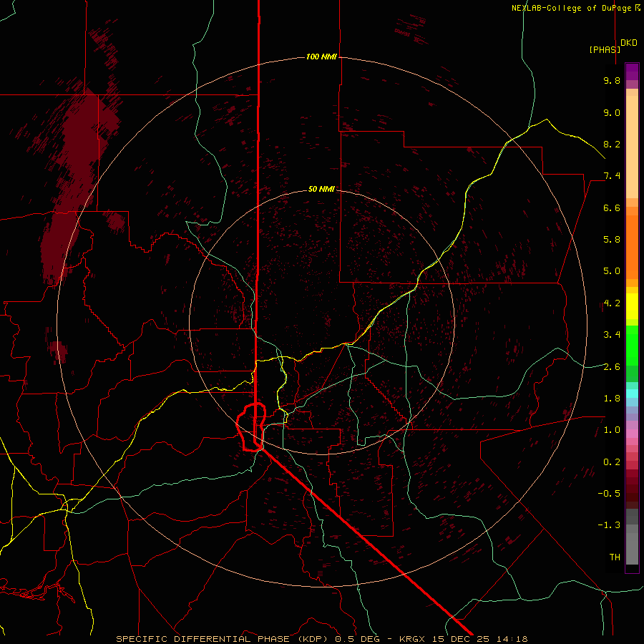Click the pink segment of the colorbar
The height and width of the screenshot is (644, 644).
click(632, 434)
